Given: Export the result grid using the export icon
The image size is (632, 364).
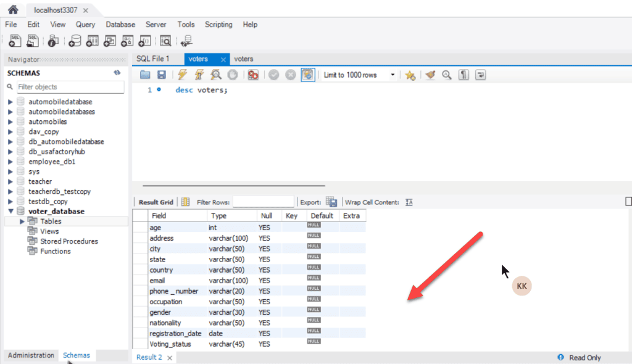Looking at the screenshot, I should (331, 201).
